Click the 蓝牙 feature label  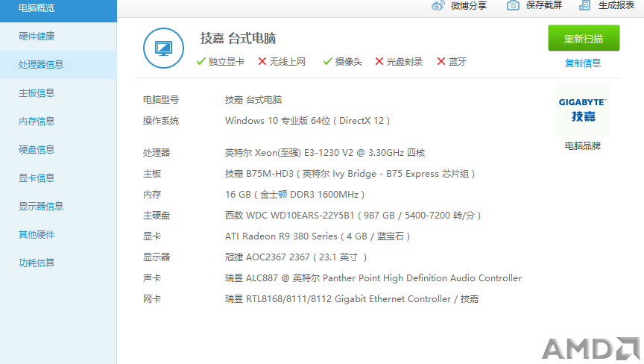(x=458, y=62)
